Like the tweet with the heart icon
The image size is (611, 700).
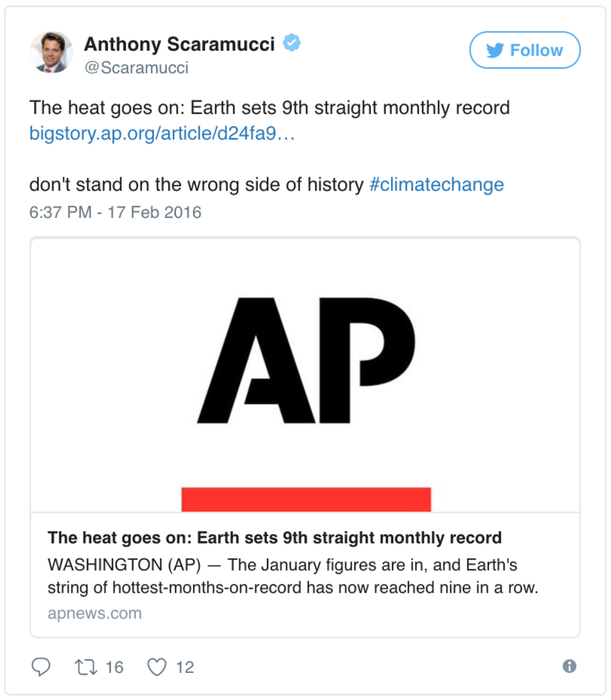pyautogui.click(x=156, y=666)
